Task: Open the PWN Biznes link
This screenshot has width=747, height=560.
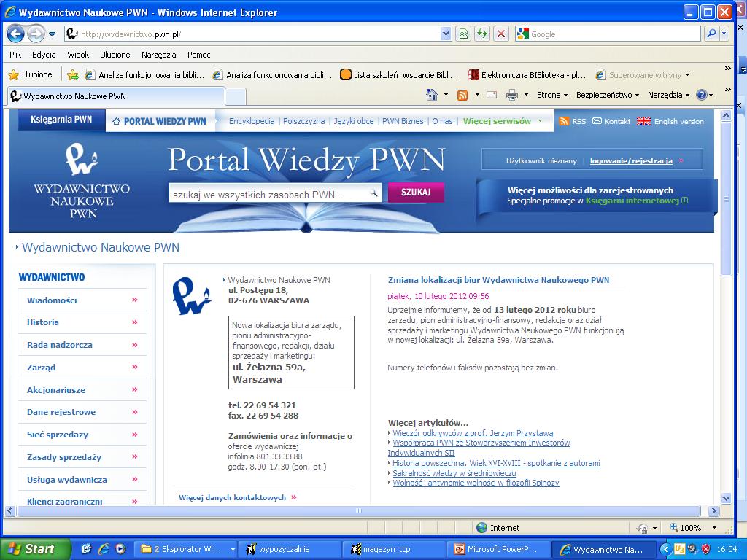Action: (403, 121)
